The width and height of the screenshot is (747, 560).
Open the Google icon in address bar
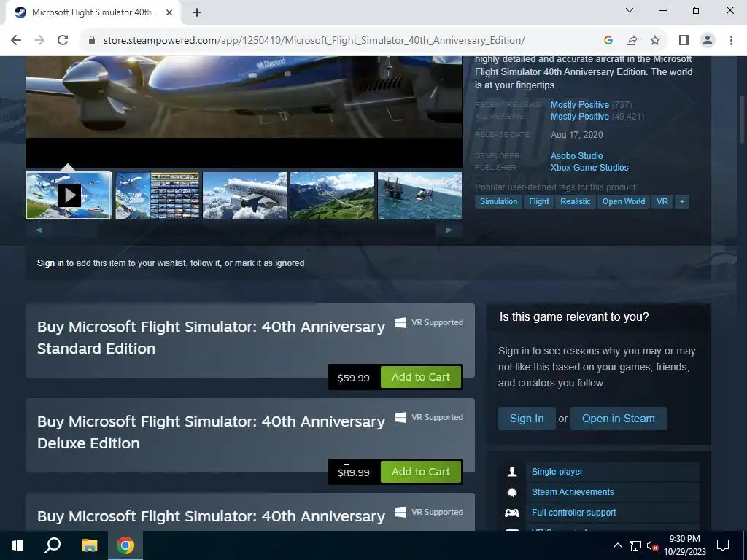(x=608, y=41)
